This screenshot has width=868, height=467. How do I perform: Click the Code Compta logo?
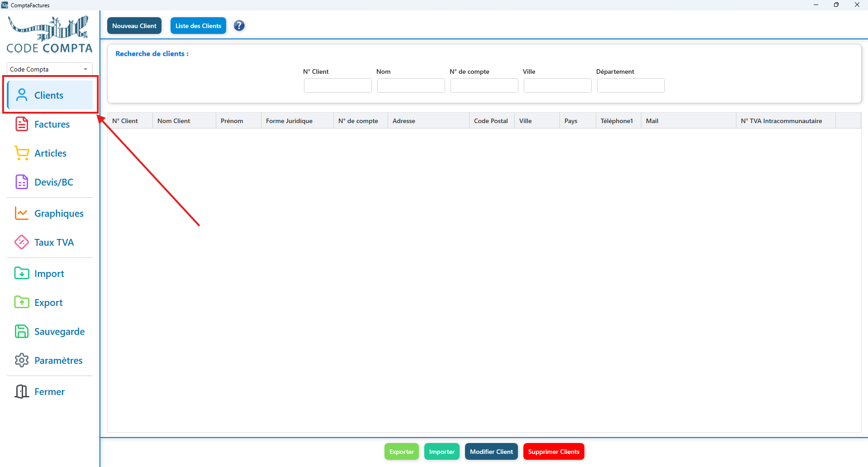pos(49,34)
